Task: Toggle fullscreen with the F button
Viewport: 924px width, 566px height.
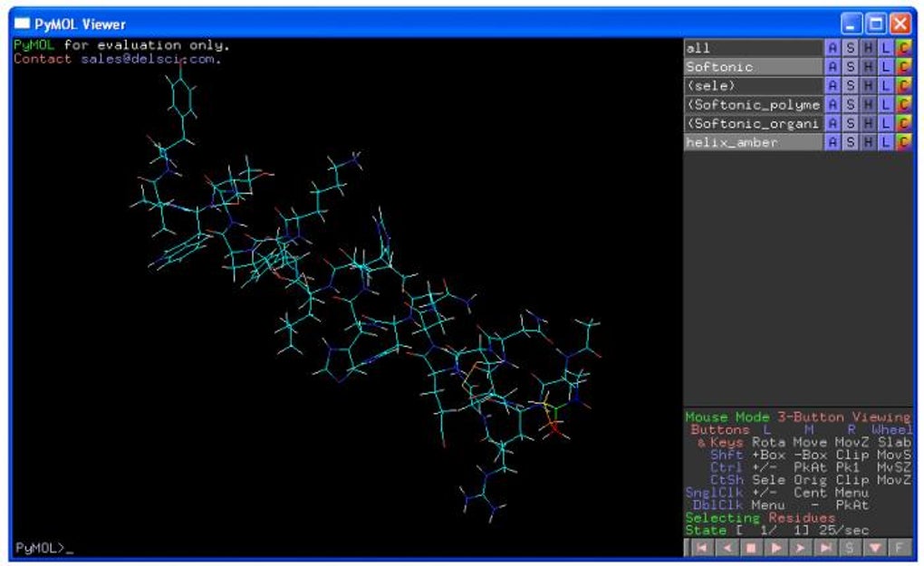Action: 900,548
